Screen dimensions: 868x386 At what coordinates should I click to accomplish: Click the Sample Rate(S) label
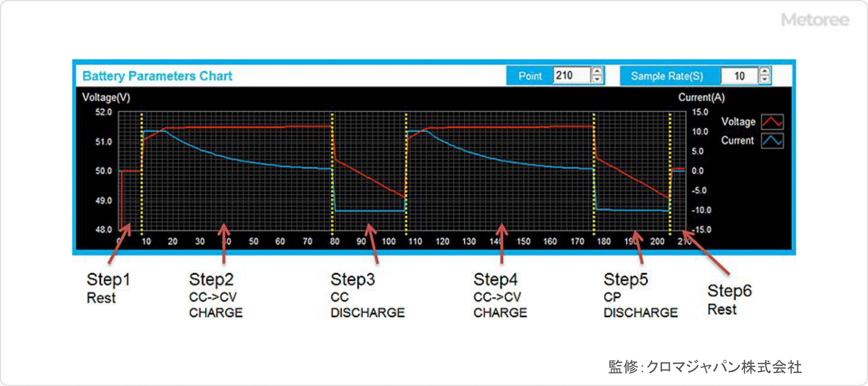pos(667,76)
